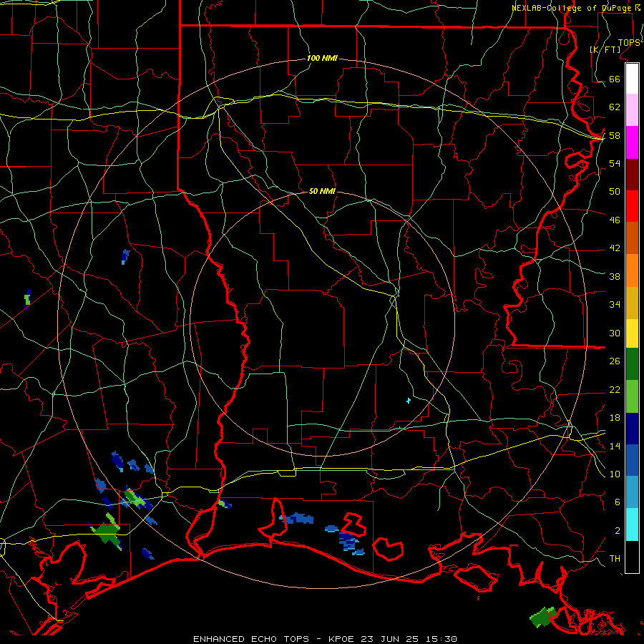Click the light blue 14 kft swatch
644x644 pixels.
click(632, 492)
